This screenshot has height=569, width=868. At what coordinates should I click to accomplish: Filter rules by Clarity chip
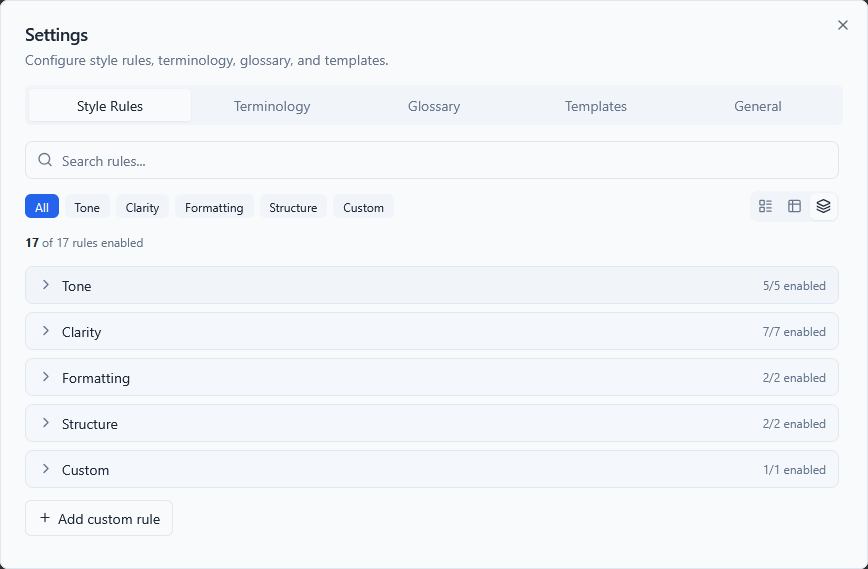click(x=142, y=207)
